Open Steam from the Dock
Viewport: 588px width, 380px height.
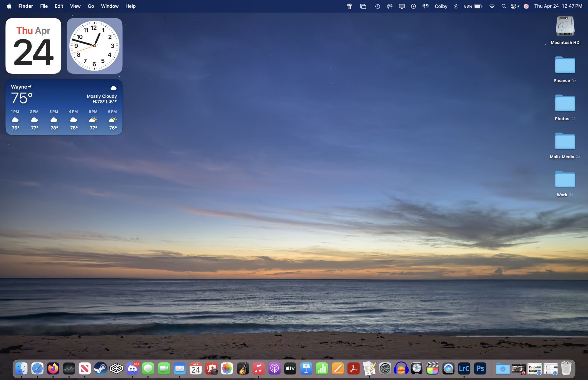click(x=101, y=368)
